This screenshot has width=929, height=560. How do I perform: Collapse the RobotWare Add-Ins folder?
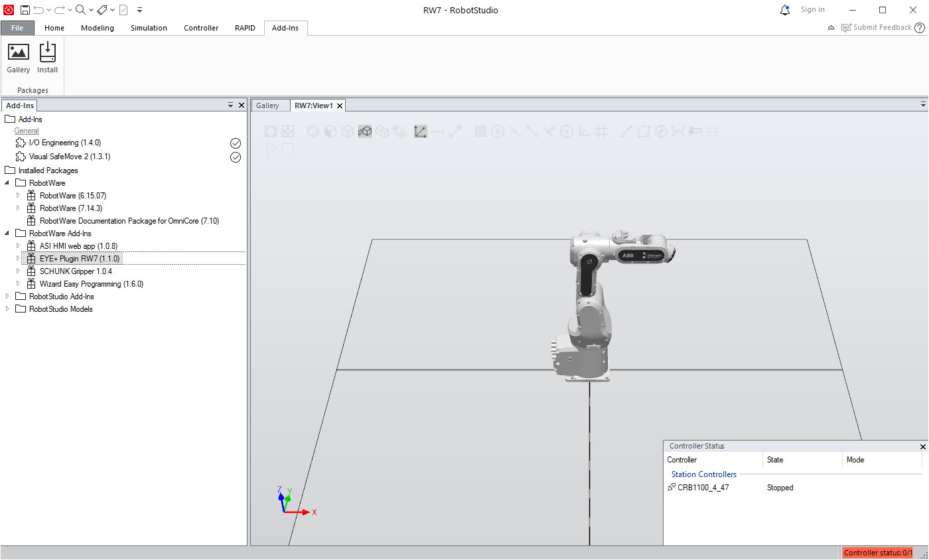point(7,233)
